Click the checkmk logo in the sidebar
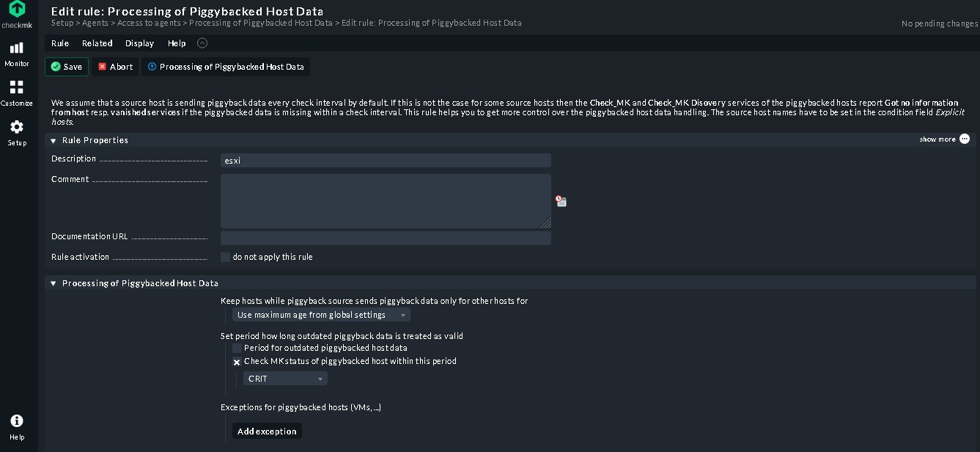 click(x=16, y=12)
